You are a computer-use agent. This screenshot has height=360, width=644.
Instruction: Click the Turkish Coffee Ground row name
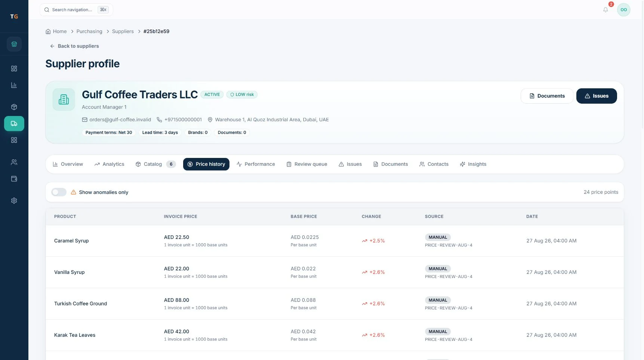click(x=81, y=304)
